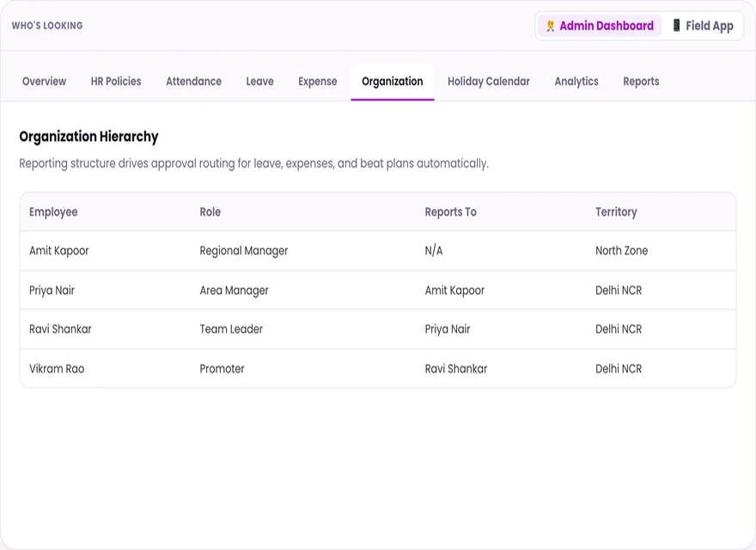Screen dimensions: 756x550
Task: Go to the Attendance tab
Action: pos(194,82)
